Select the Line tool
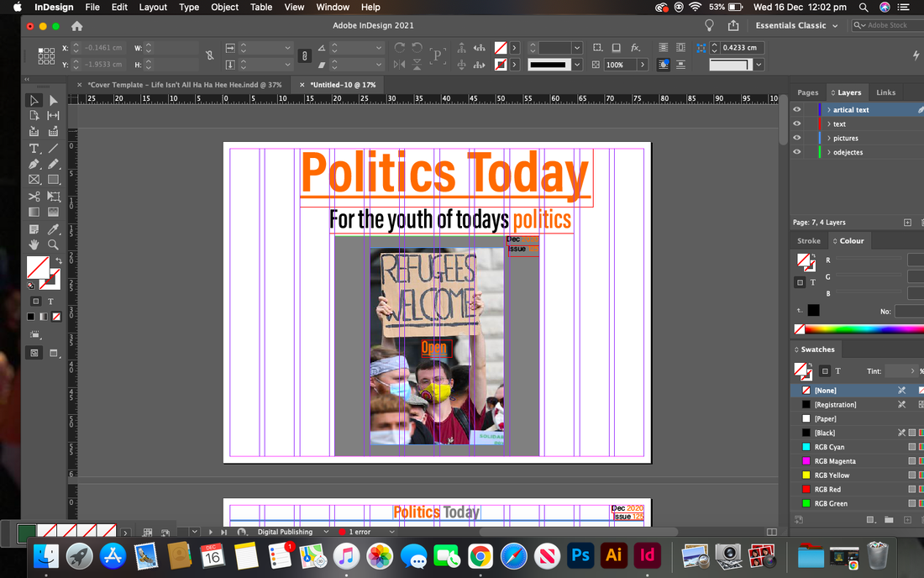This screenshot has height=578, width=924. [53, 149]
